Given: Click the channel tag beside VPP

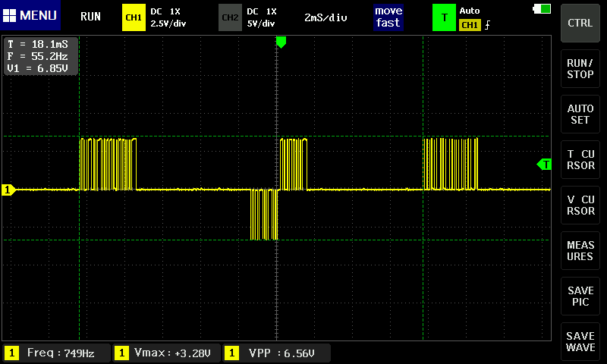Looking at the screenshot, I should (231, 353).
